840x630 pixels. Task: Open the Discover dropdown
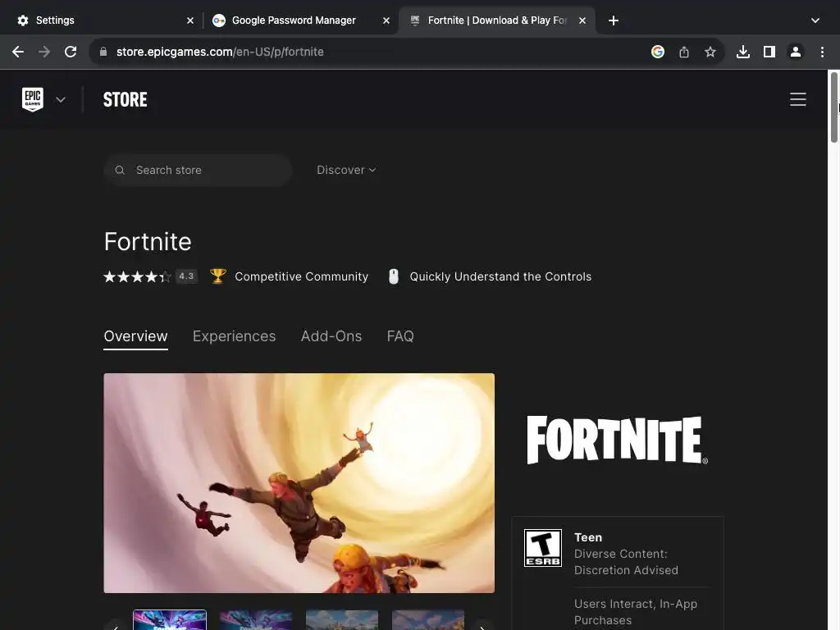[x=346, y=170]
